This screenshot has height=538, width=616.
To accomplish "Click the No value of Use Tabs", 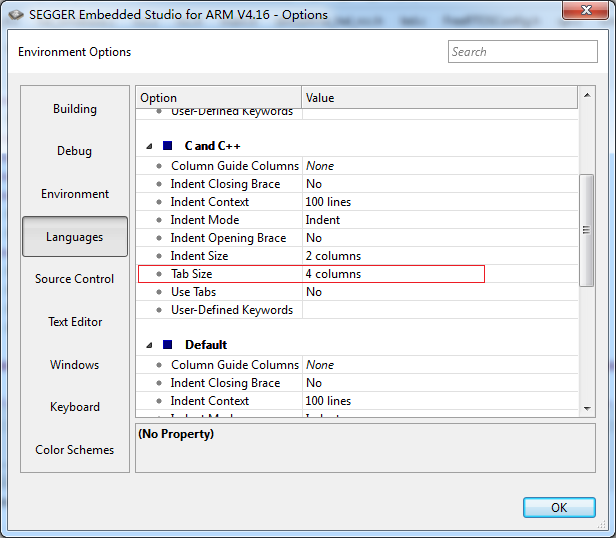I will [314, 292].
